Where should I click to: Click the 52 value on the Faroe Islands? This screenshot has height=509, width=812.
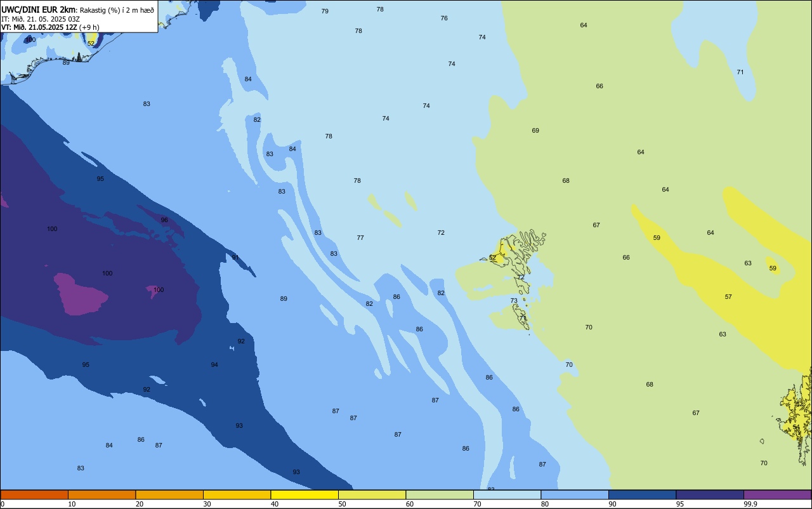click(x=492, y=258)
